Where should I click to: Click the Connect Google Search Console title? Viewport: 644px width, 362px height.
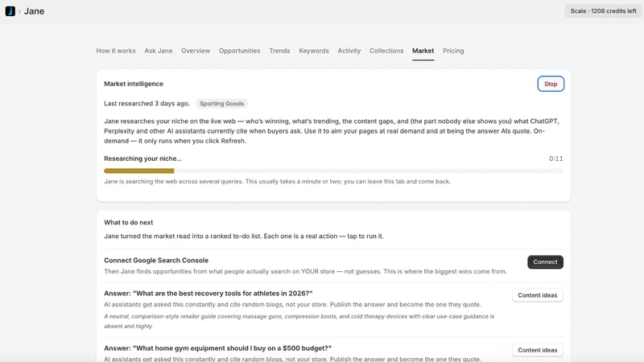pos(156,260)
